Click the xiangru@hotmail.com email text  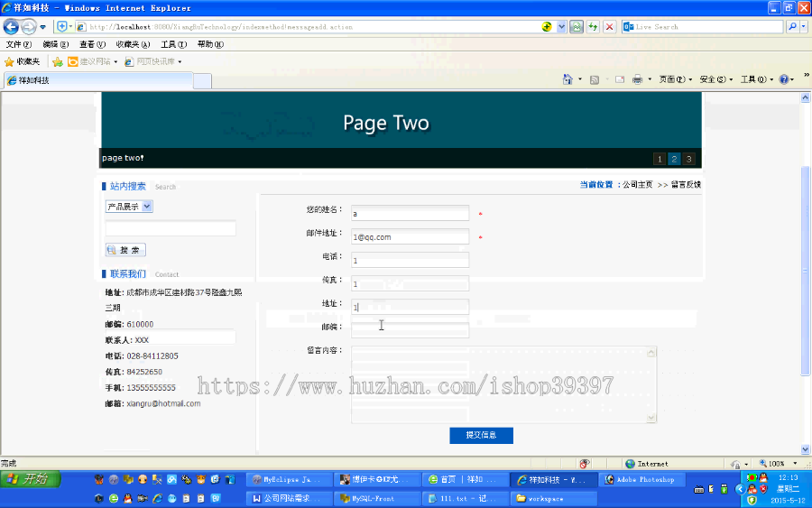pyautogui.click(x=163, y=403)
